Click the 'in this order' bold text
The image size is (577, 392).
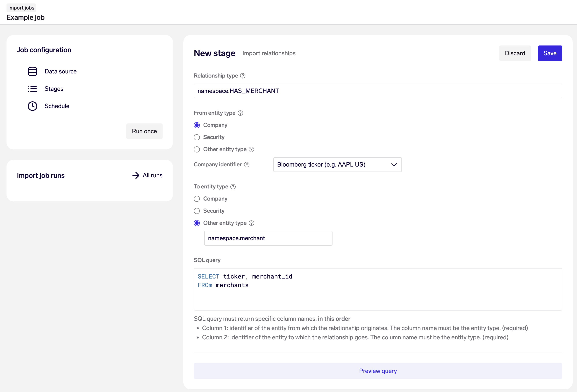334,319
